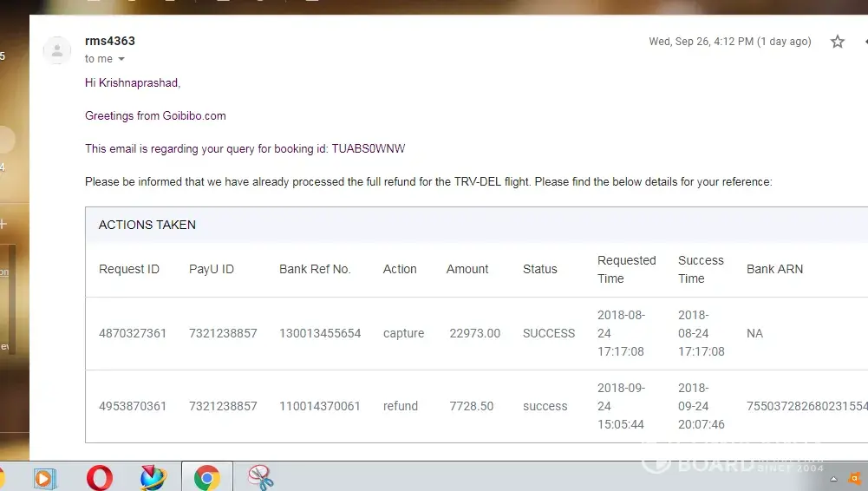Image resolution: width=868 pixels, height=491 pixels.
Task: Open the Snipping Tool taskbar icon
Action: (261, 477)
